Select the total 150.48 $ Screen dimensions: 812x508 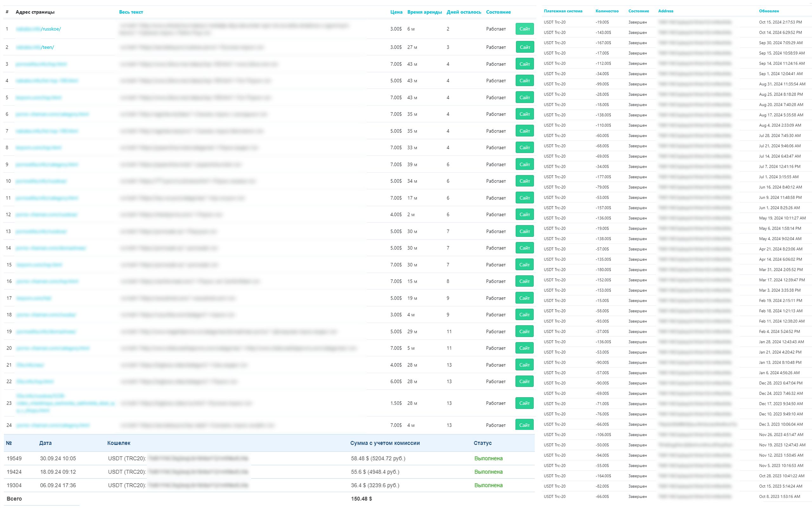(x=361, y=498)
